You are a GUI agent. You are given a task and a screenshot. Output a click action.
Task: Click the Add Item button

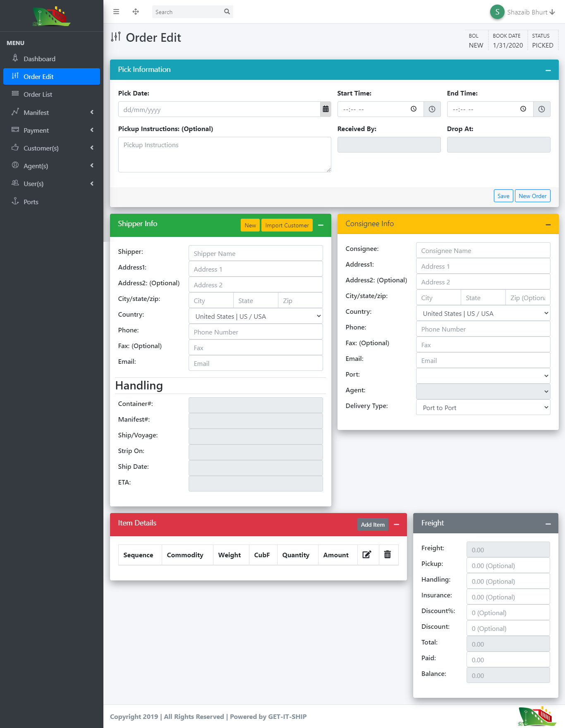tap(373, 525)
